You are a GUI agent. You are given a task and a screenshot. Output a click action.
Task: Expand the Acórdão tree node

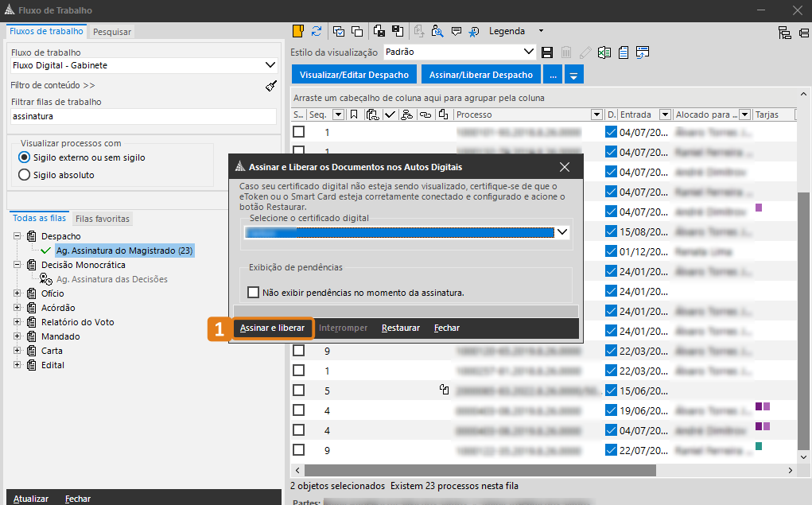pyautogui.click(x=17, y=308)
